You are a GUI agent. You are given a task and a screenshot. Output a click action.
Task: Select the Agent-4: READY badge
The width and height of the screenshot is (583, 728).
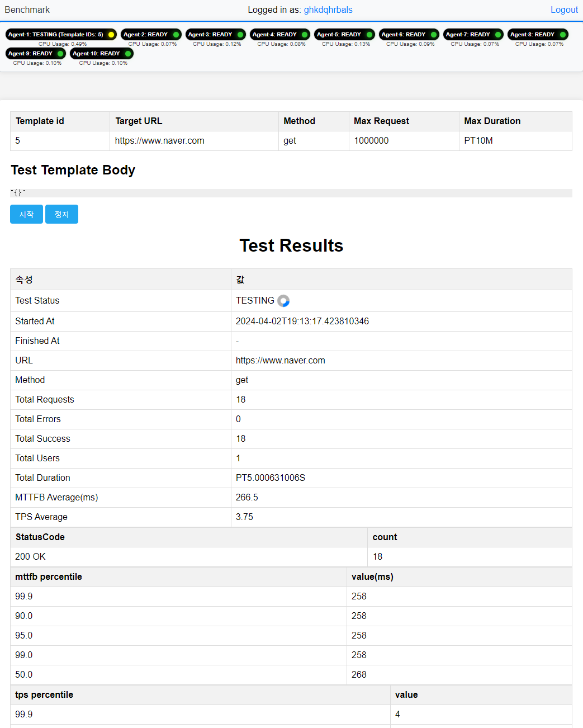[x=280, y=35]
